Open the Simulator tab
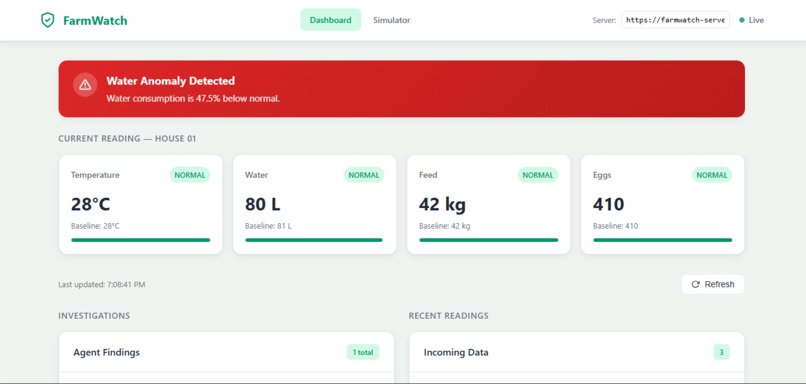The image size is (806, 384). click(391, 20)
